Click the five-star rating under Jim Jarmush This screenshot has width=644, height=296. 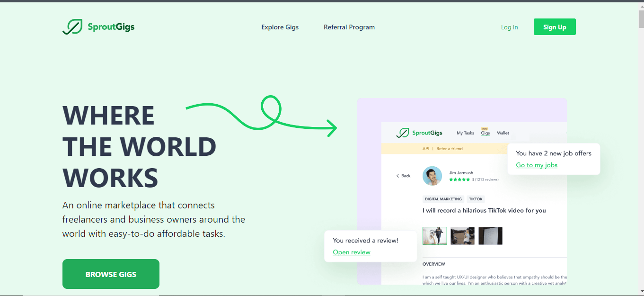click(x=459, y=179)
